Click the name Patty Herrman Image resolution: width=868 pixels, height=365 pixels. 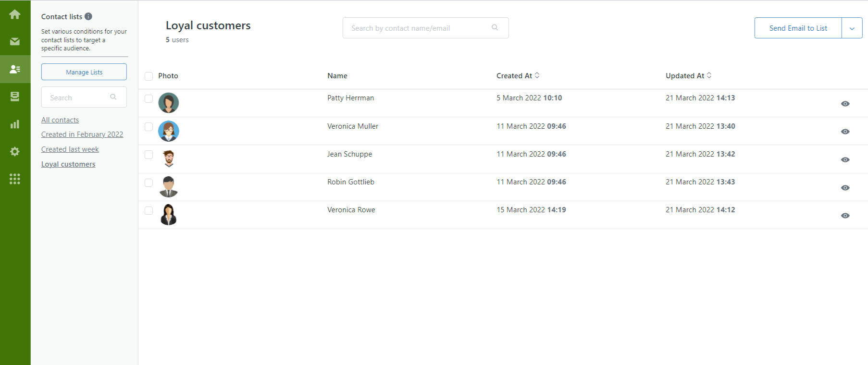coord(351,98)
